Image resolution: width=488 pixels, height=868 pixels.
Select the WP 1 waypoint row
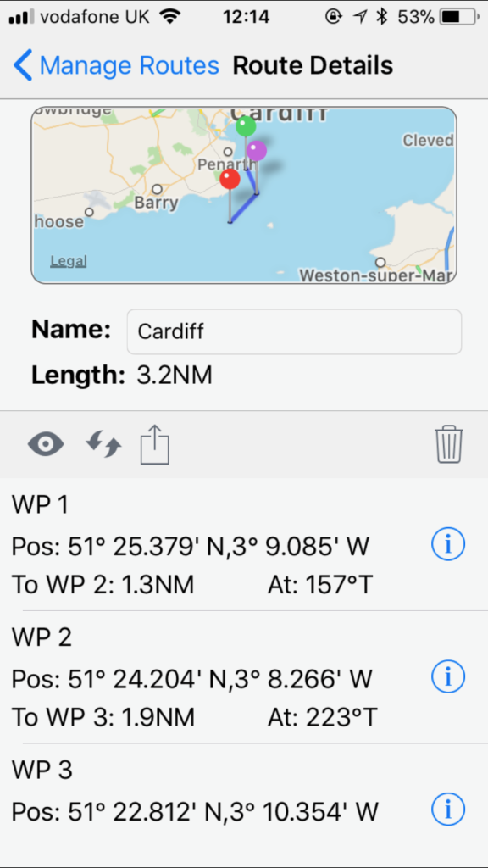point(244,545)
